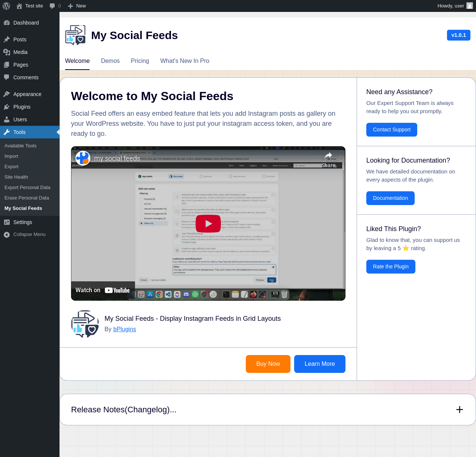Click the Documentation button

[390, 198]
